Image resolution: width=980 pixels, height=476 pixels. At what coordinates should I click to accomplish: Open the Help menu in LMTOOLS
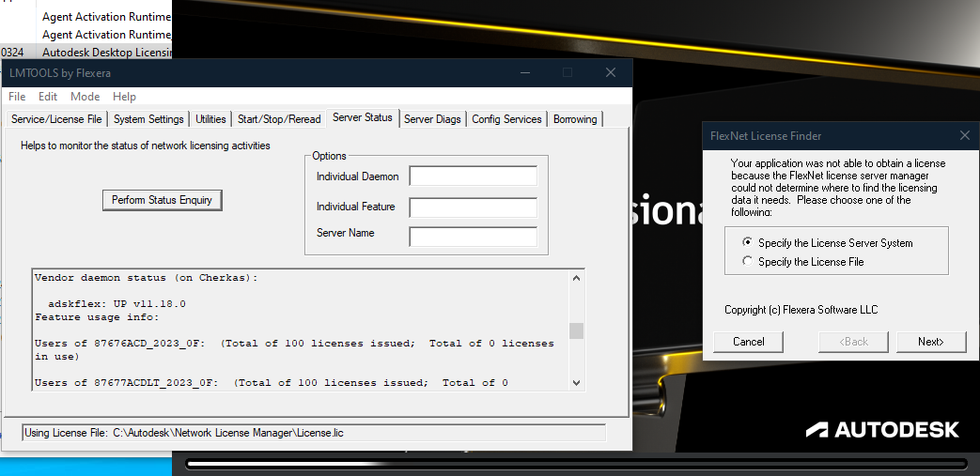tap(124, 96)
